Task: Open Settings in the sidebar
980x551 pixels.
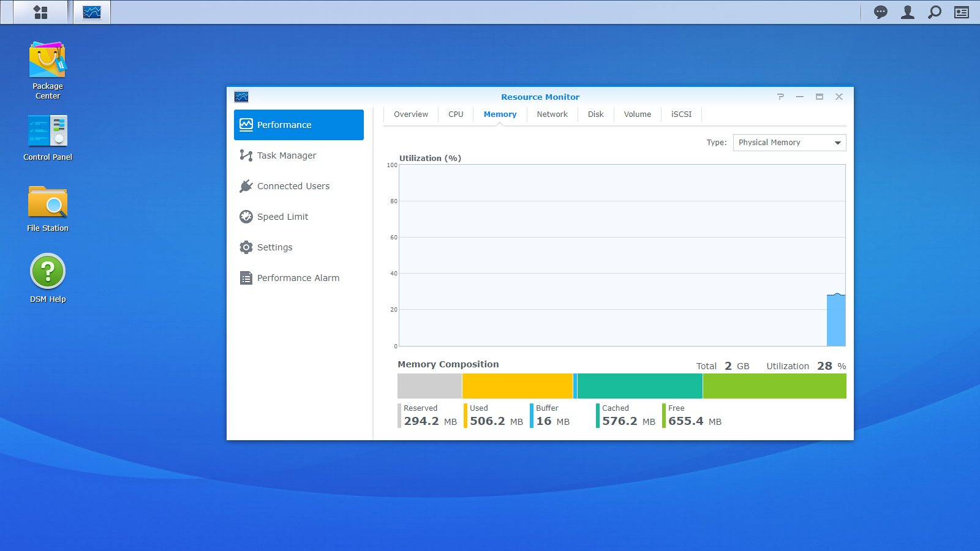Action: [x=299, y=247]
